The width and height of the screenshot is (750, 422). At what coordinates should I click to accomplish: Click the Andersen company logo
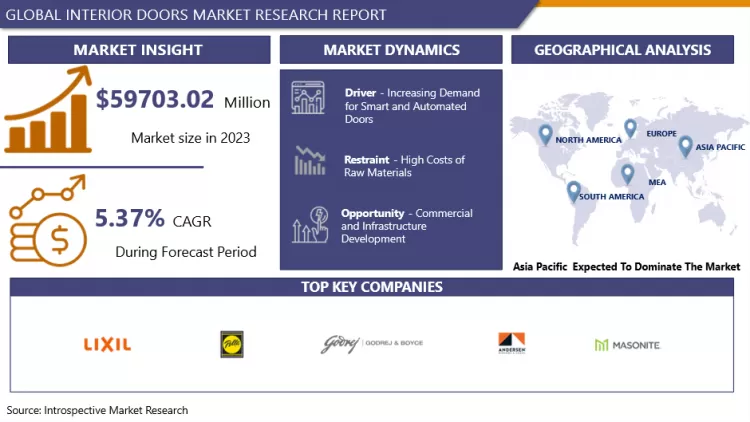[x=512, y=343]
